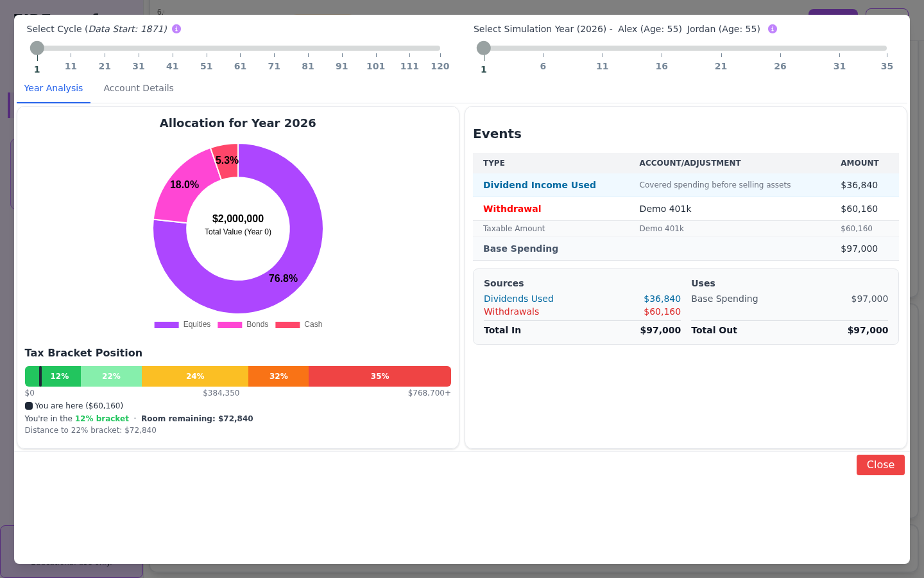Toggle the Bonds legend swatch
The height and width of the screenshot is (578, 924).
pyautogui.click(x=230, y=325)
